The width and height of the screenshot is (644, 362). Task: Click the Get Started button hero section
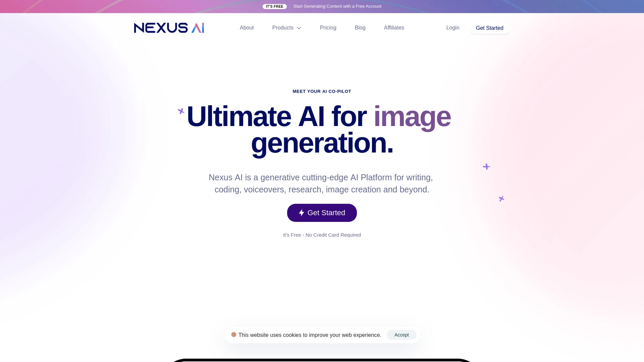(322, 213)
